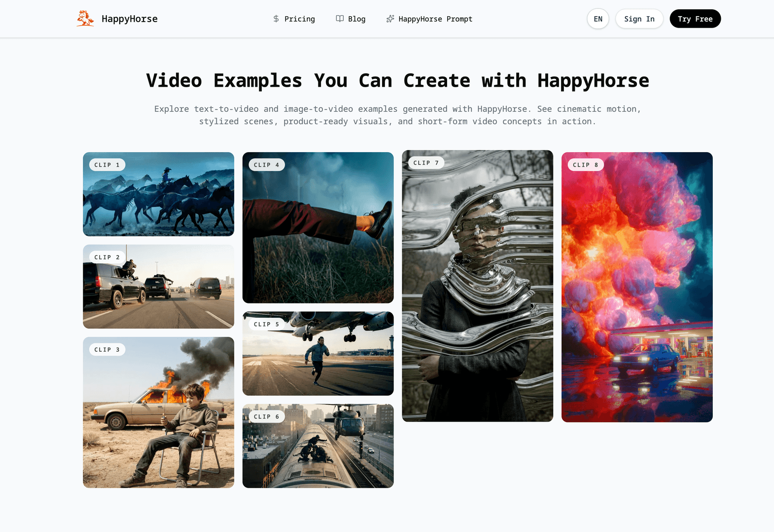Open the Clip 3 burning car thumbnail
The height and width of the screenshot is (532, 774).
tap(159, 412)
